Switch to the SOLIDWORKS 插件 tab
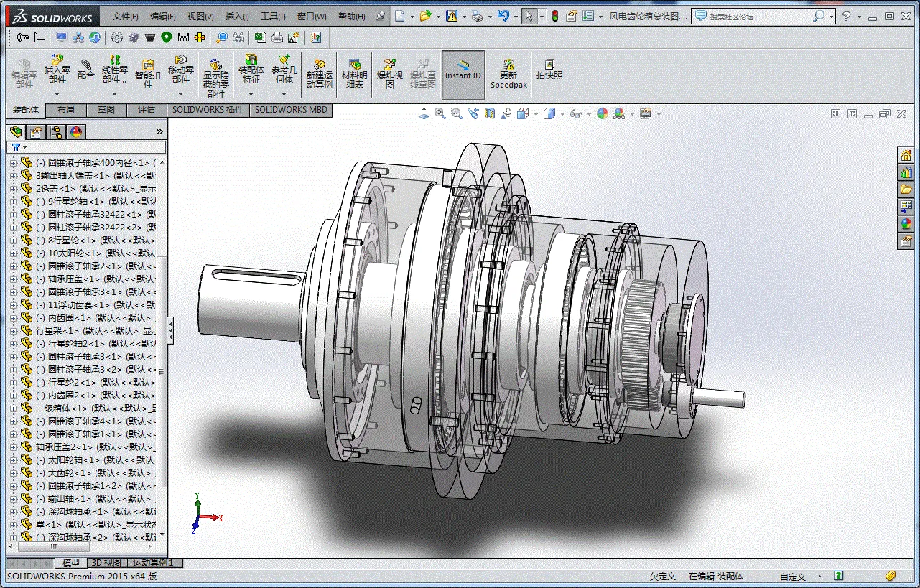The image size is (920, 588). 208,110
